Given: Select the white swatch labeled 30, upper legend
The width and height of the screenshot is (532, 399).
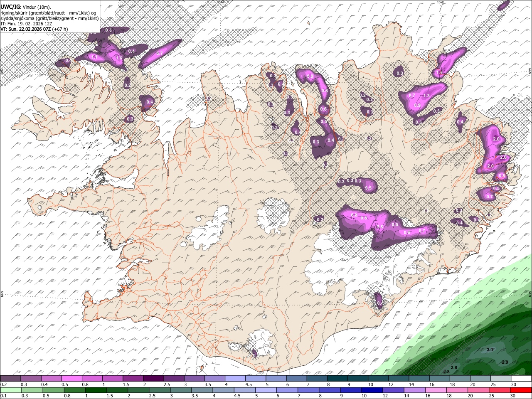Looking at the screenshot, I should pyautogui.click(x=520, y=378).
